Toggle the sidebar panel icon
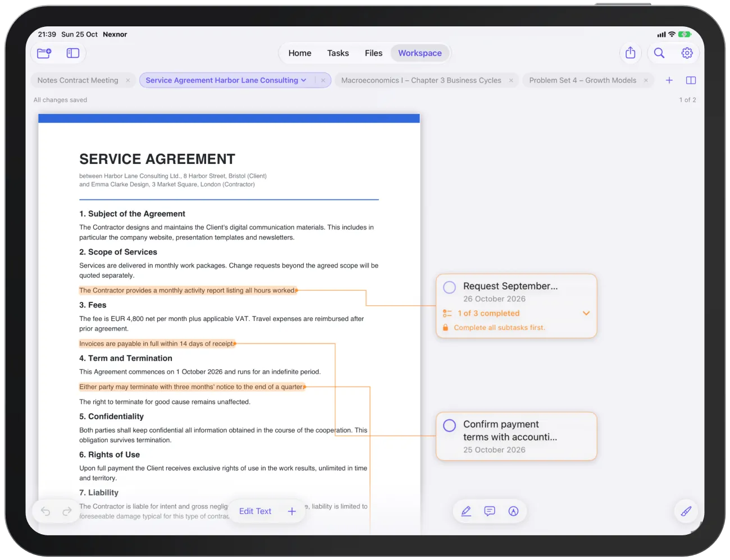 [x=73, y=53]
